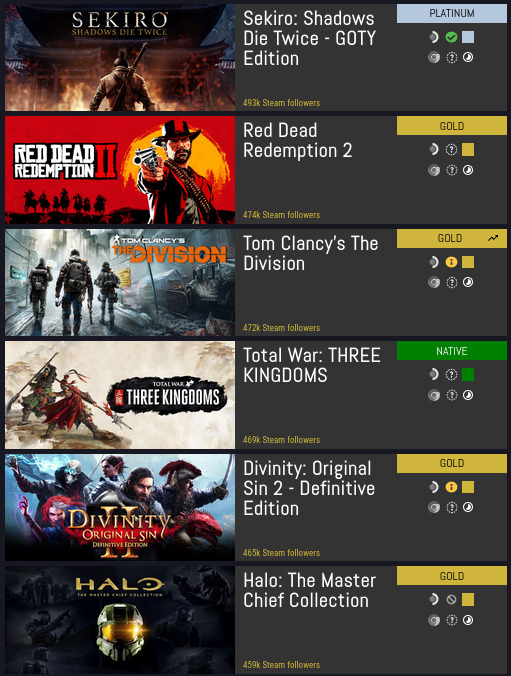Click the dashed question icon beside Sekiro's Chromebook icon

click(451, 57)
